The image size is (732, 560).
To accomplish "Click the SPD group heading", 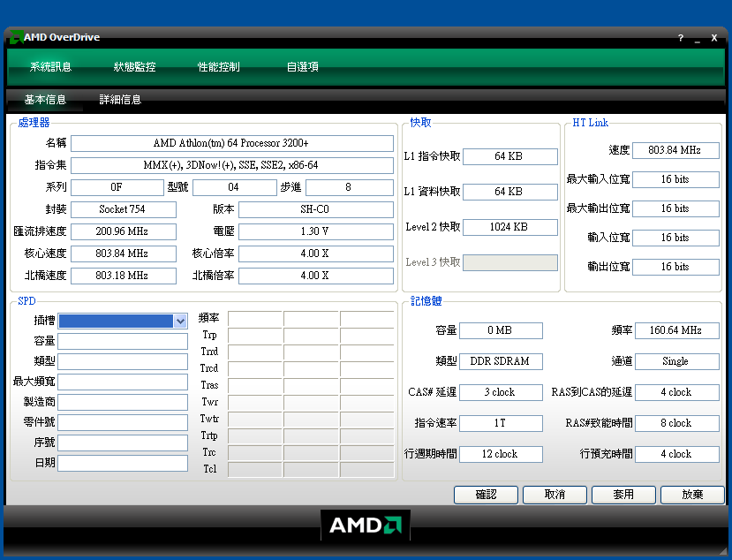I will pos(26,301).
